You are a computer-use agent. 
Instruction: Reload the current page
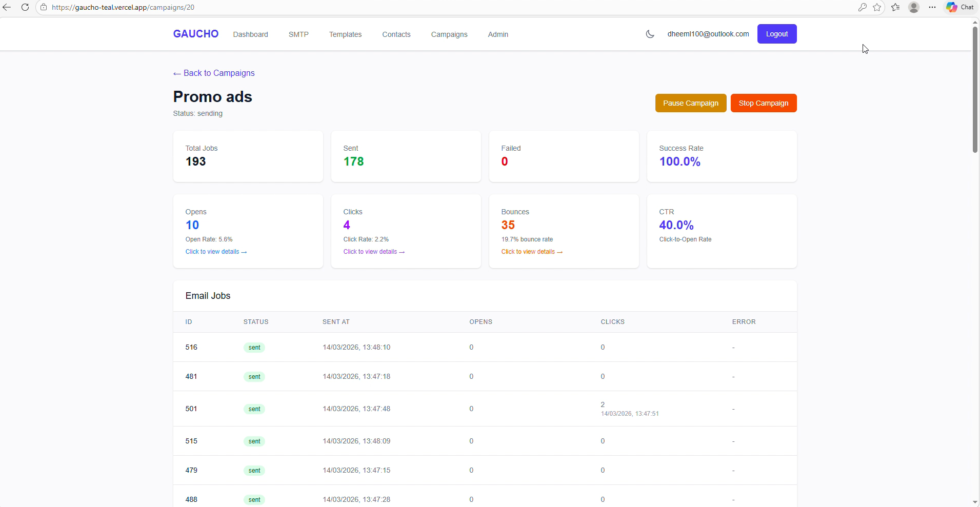coord(25,8)
